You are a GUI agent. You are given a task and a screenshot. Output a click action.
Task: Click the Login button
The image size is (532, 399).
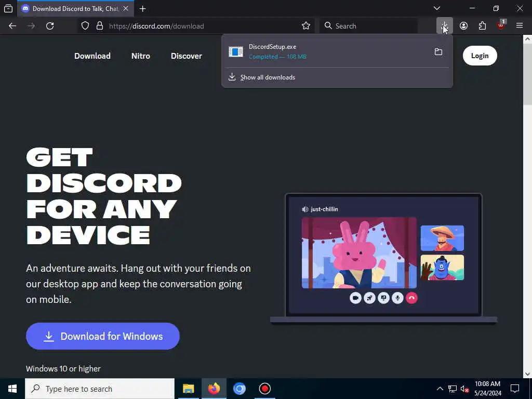[x=480, y=56]
